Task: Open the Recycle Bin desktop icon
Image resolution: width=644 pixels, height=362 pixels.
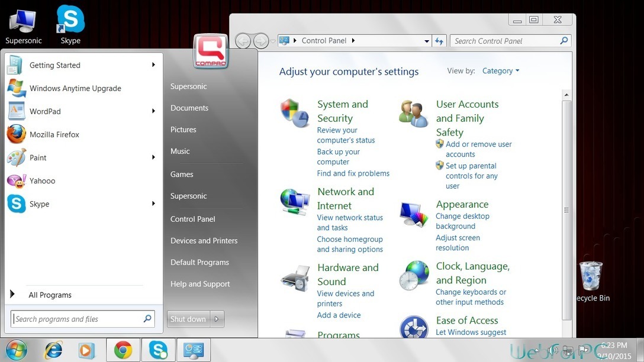Action: point(591,277)
